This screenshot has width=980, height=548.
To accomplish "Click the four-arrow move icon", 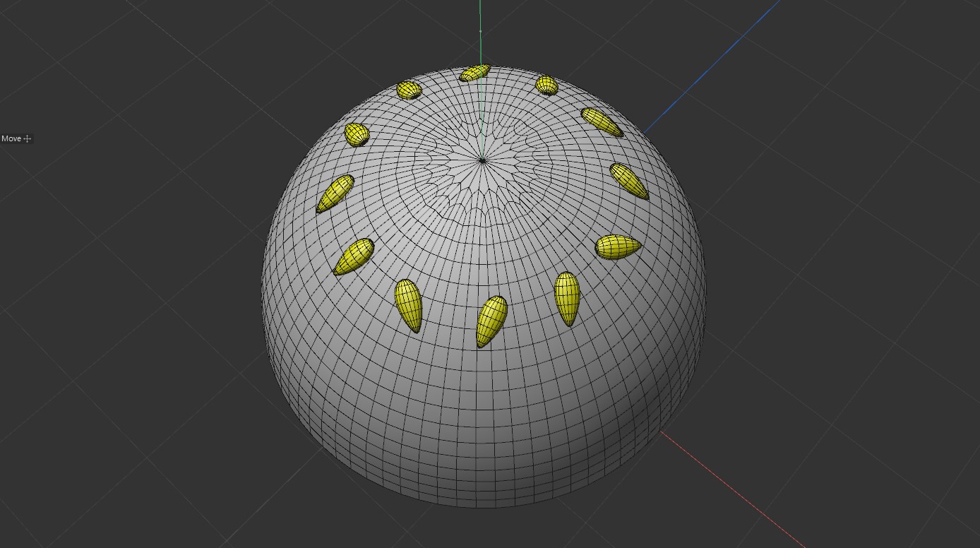I will click(28, 139).
